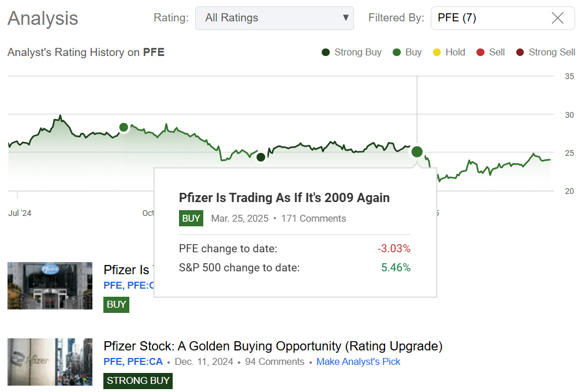
Task: View the 94 Comments on the December article
Action: pos(275,362)
